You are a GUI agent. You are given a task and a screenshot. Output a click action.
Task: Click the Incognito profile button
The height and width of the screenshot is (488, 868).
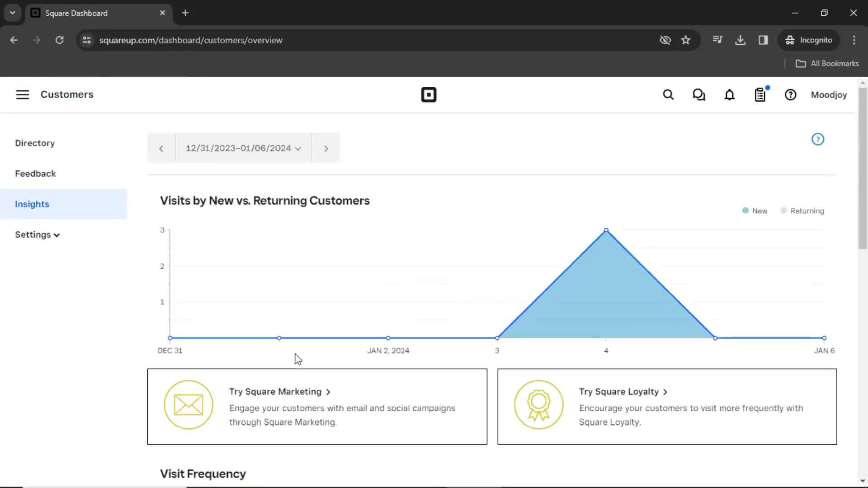809,40
